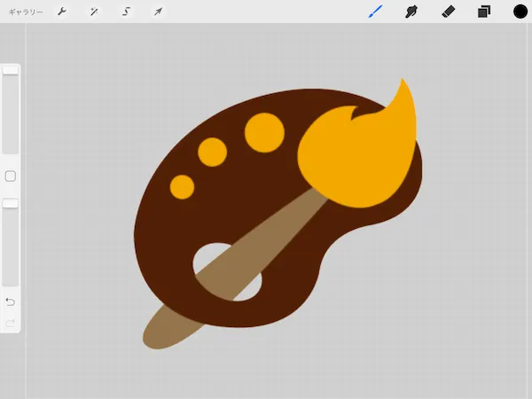Return to ギャラリー gallery view

coord(26,12)
